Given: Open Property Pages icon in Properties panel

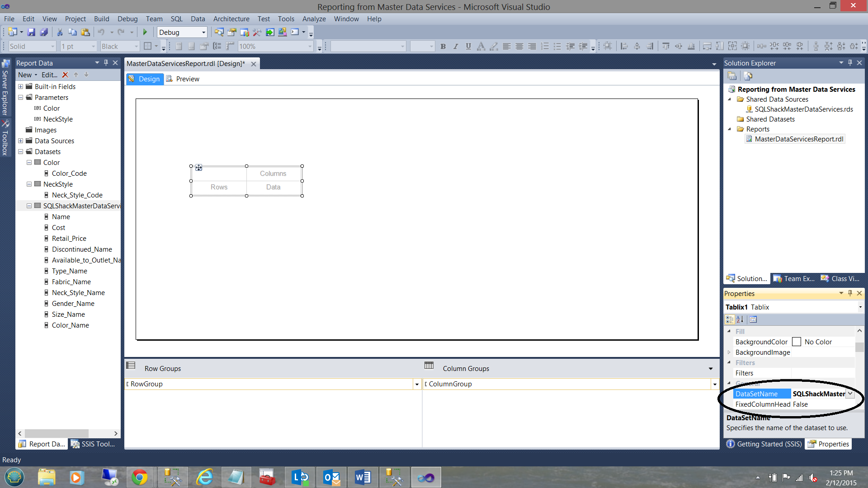Looking at the screenshot, I should coord(753,319).
